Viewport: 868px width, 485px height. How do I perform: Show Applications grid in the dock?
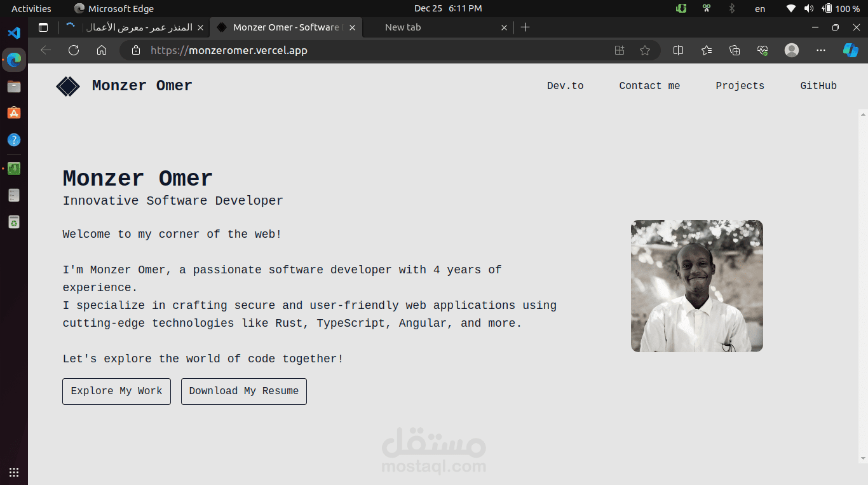click(x=14, y=472)
